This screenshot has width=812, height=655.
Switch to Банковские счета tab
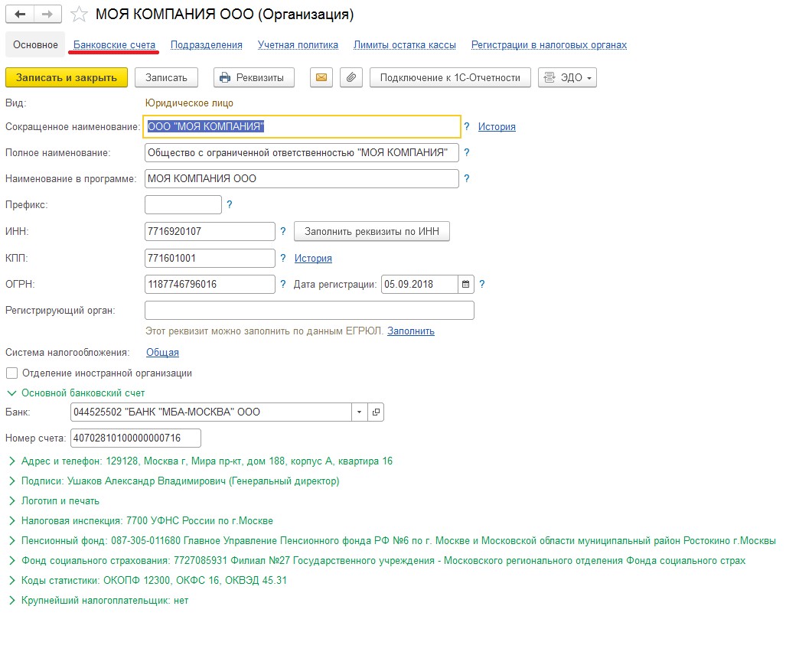pyautogui.click(x=115, y=45)
